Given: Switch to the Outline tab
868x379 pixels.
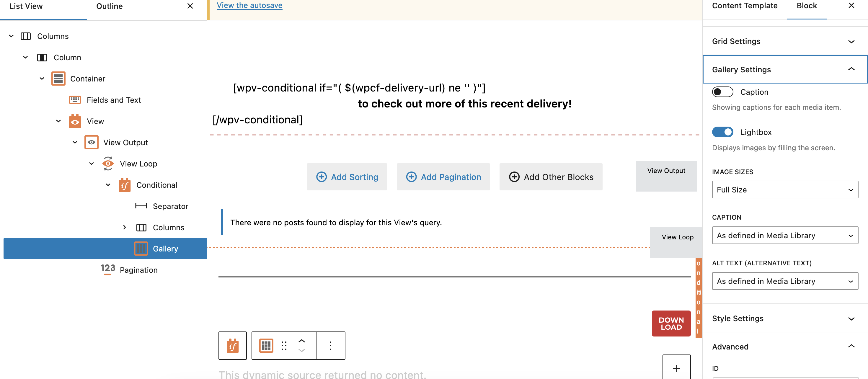Looking at the screenshot, I should click(x=109, y=6).
